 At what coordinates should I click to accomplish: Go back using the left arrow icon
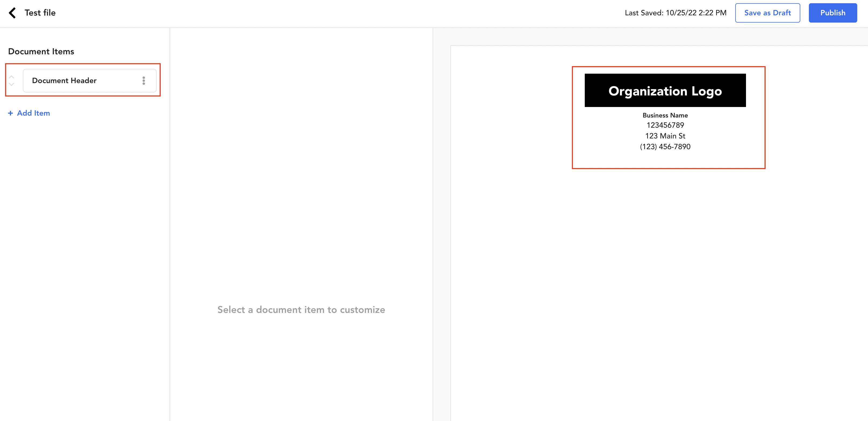[x=12, y=13]
